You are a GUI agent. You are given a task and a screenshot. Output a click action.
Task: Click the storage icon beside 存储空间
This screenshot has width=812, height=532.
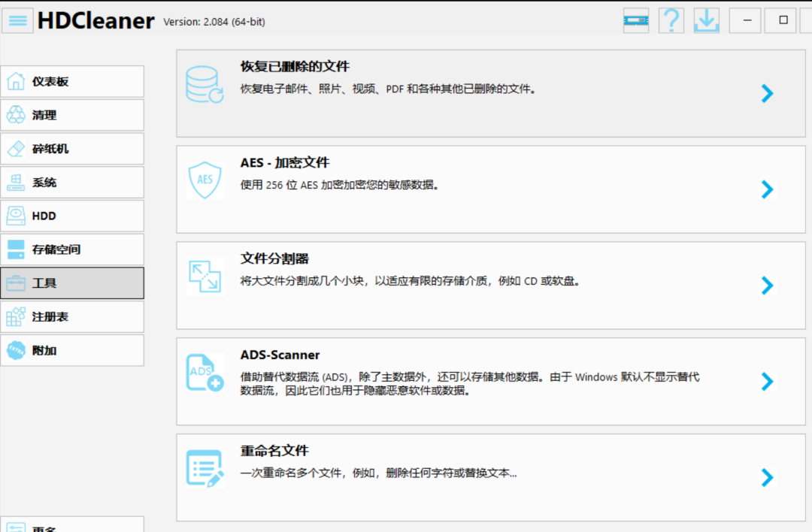point(16,249)
